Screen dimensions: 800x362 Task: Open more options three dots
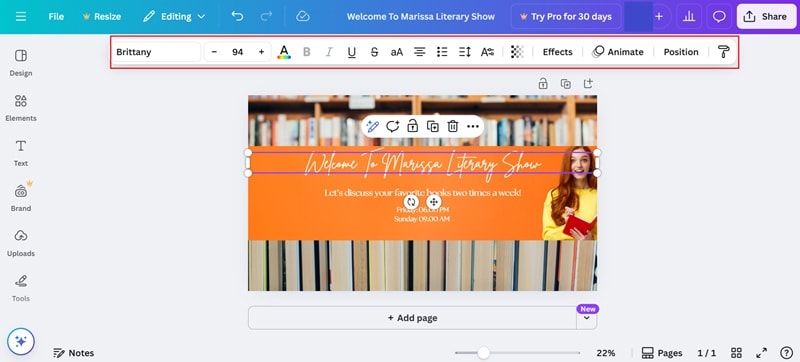(473, 126)
